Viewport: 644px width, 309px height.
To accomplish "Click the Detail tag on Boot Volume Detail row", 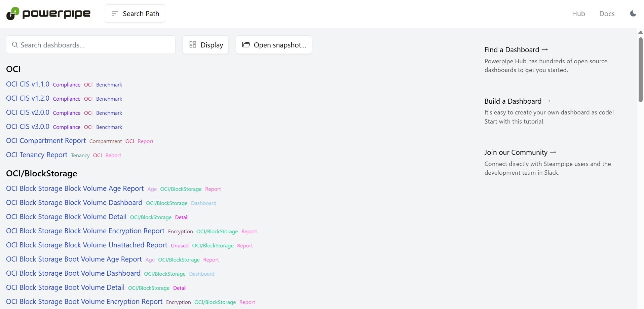I will pyautogui.click(x=180, y=288).
